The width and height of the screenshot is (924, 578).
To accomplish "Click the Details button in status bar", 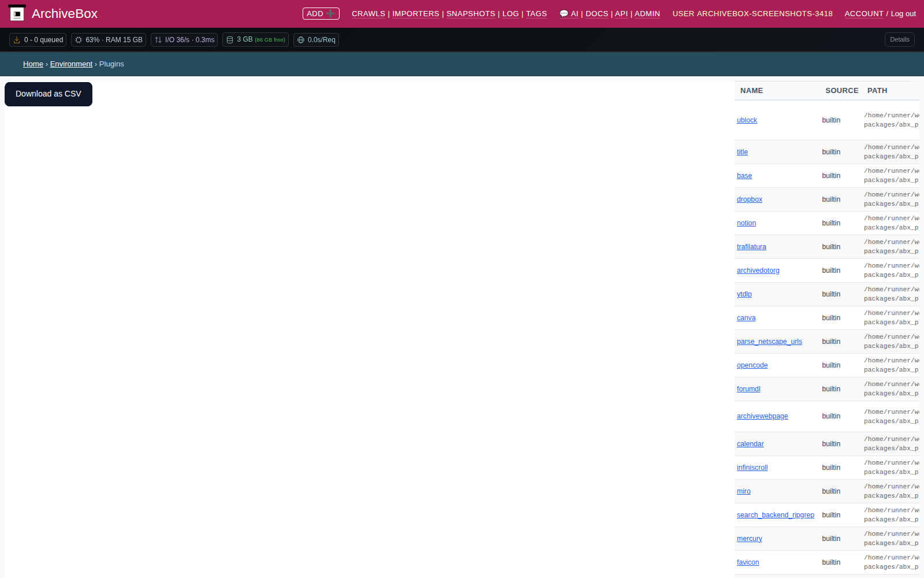I will pos(900,40).
